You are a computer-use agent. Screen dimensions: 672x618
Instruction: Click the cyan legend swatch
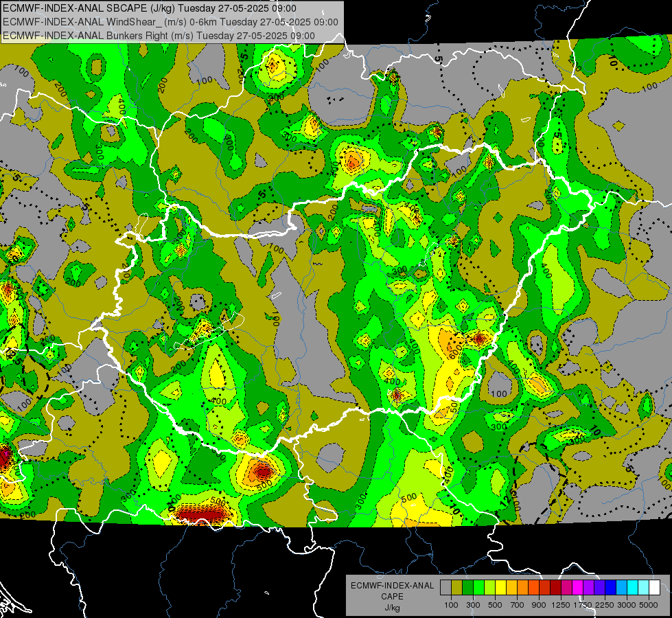pos(633,588)
